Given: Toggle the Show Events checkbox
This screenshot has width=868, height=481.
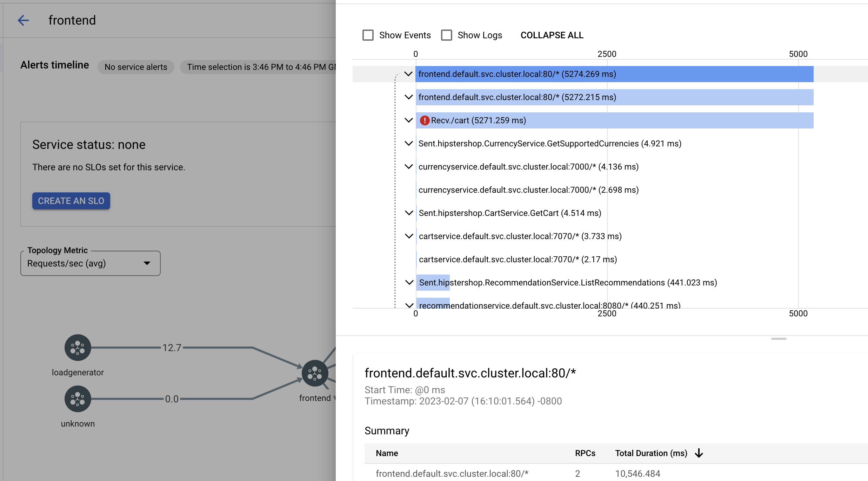Looking at the screenshot, I should point(367,35).
